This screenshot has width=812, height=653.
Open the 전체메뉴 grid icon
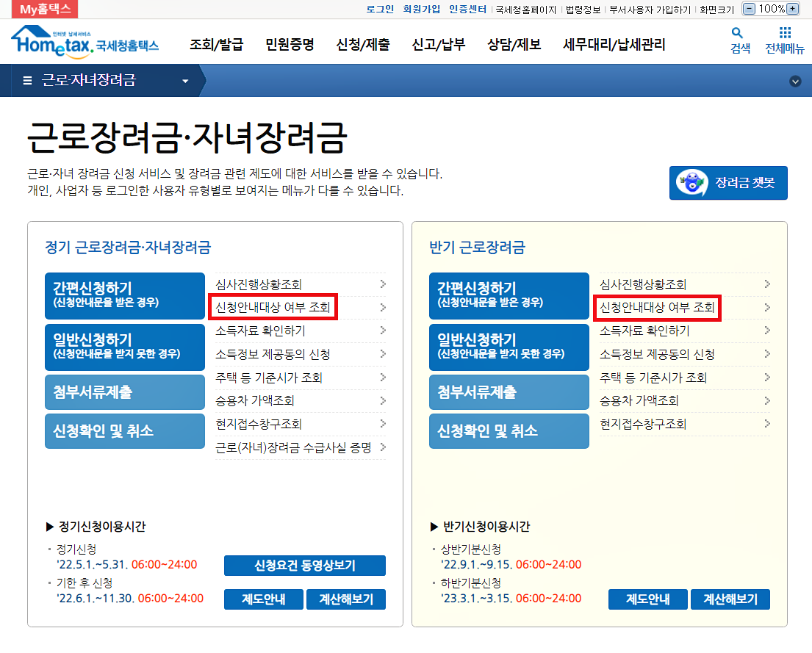point(785,32)
